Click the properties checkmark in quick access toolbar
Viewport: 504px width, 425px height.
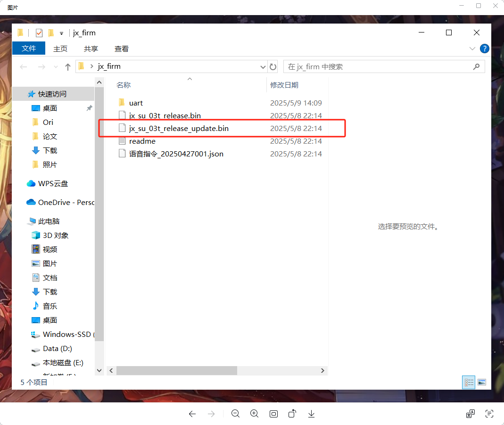tap(39, 33)
